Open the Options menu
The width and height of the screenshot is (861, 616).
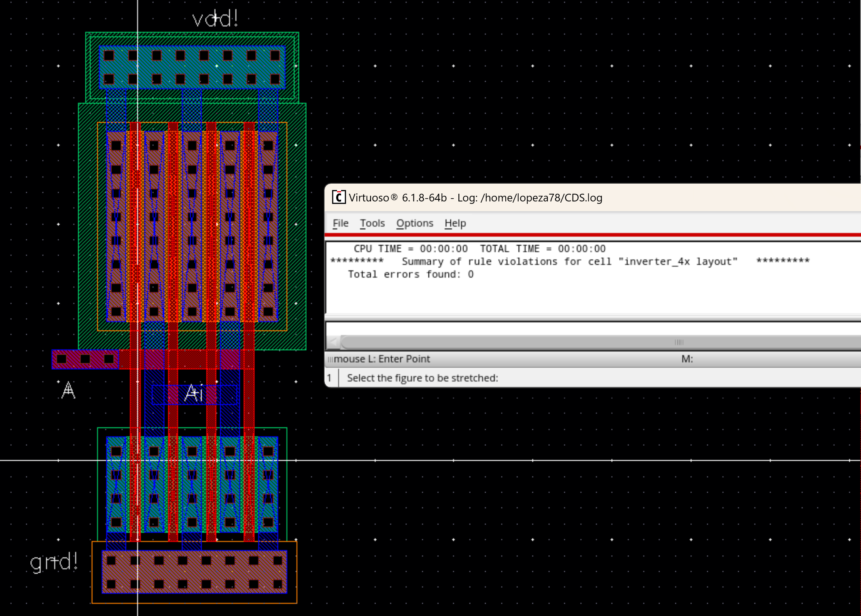tap(414, 223)
